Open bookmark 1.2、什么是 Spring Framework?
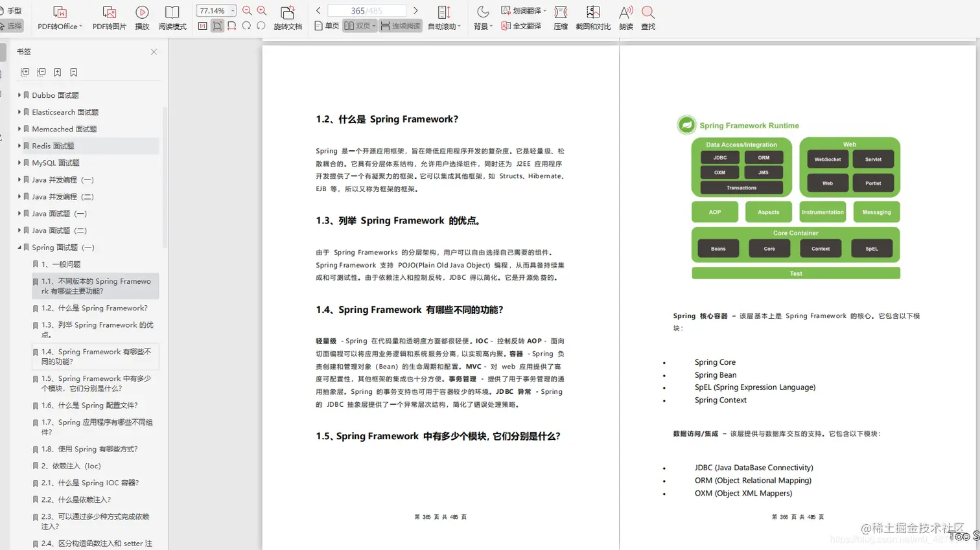The image size is (980, 550). tap(95, 308)
